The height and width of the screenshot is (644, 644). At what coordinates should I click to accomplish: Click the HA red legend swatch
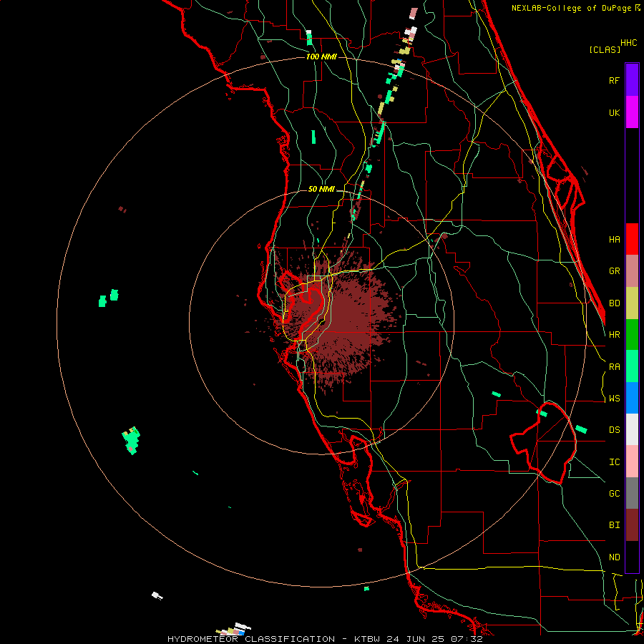(x=632, y=239)
